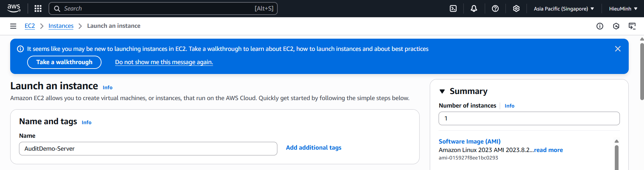Dismiss the blue walkthrough banner
Screen dimensions: 644x170
618,49
